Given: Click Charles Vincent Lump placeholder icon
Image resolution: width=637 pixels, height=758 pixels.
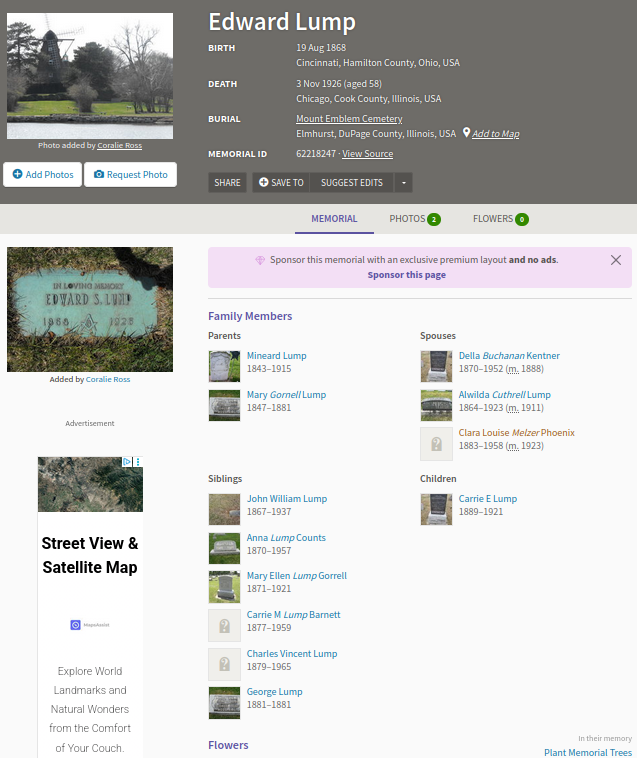Looking at the screenshot, I should click(224, 665).
